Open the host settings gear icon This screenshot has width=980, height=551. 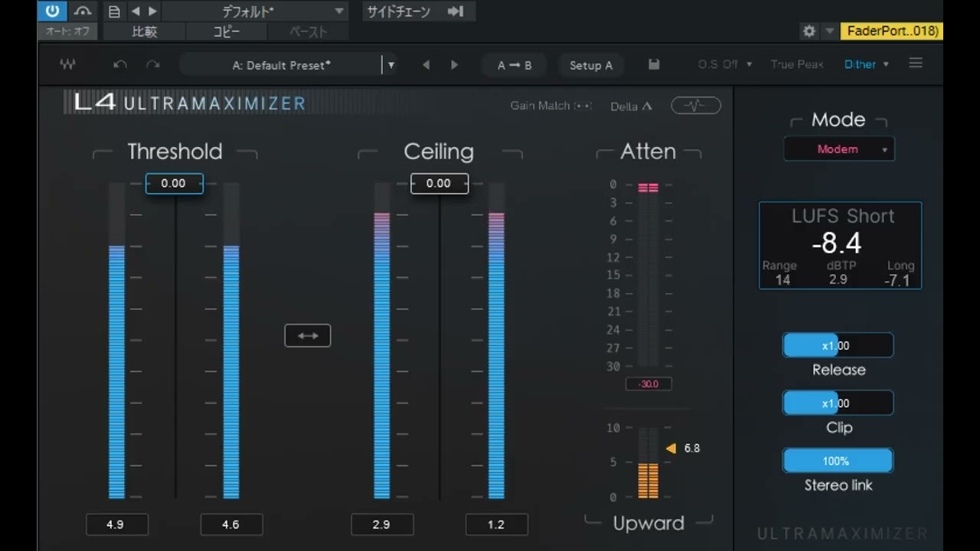[x=809, y=31]
